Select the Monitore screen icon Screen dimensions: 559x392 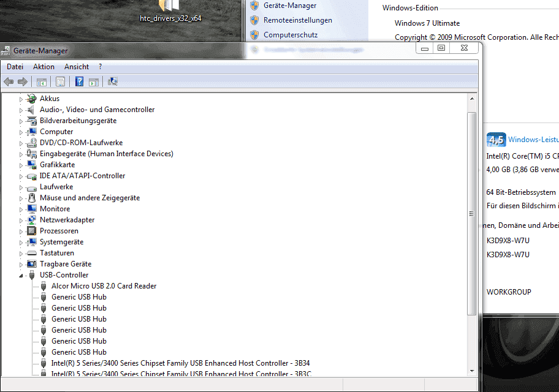(32, 209)
